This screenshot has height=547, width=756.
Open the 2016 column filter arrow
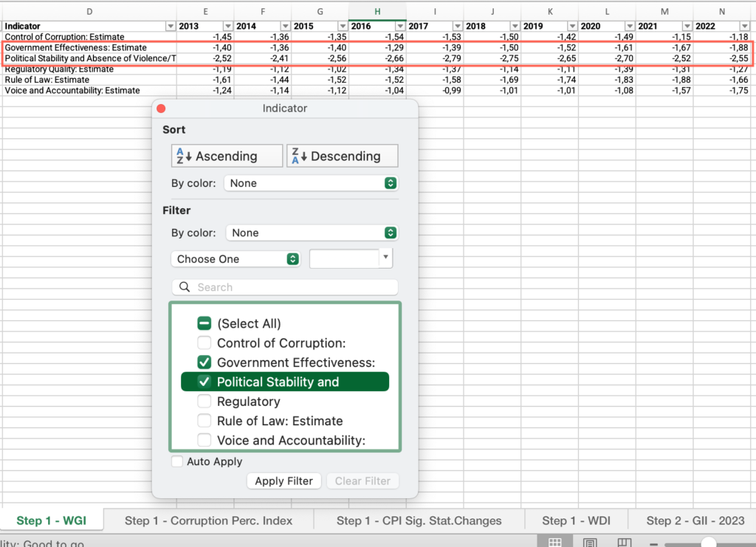pos(400,26)
